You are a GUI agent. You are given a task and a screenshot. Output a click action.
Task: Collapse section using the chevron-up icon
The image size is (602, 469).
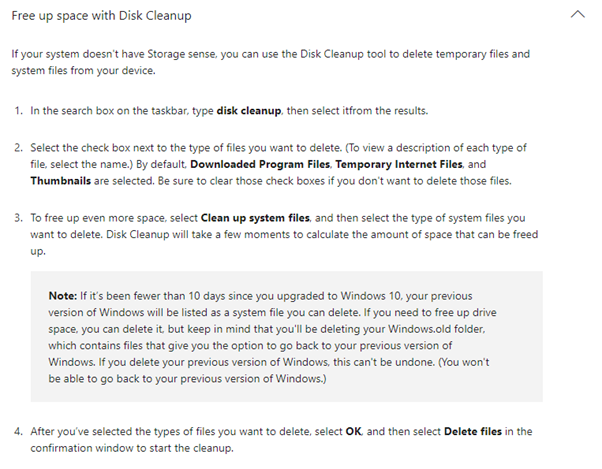(x=577, y=15)
